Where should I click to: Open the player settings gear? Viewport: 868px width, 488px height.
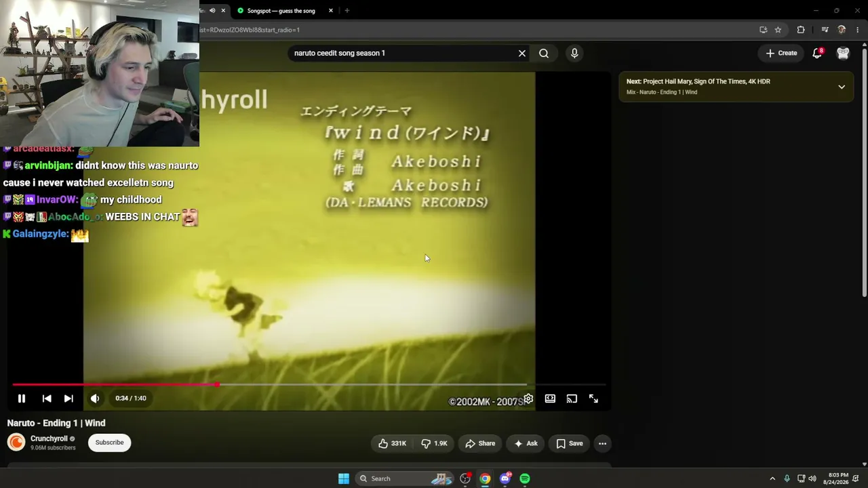click(x=528, y=399)
